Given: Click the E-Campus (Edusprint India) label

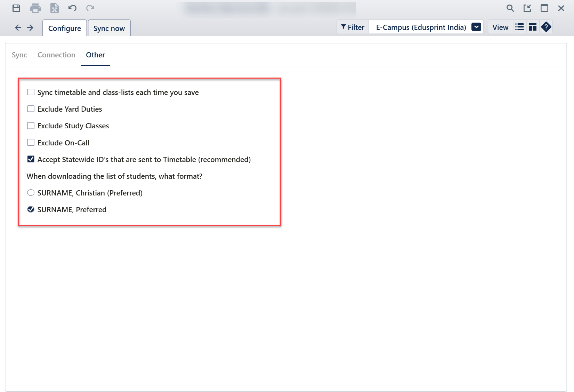Looking at the screenshot, I should click(421, 27).
